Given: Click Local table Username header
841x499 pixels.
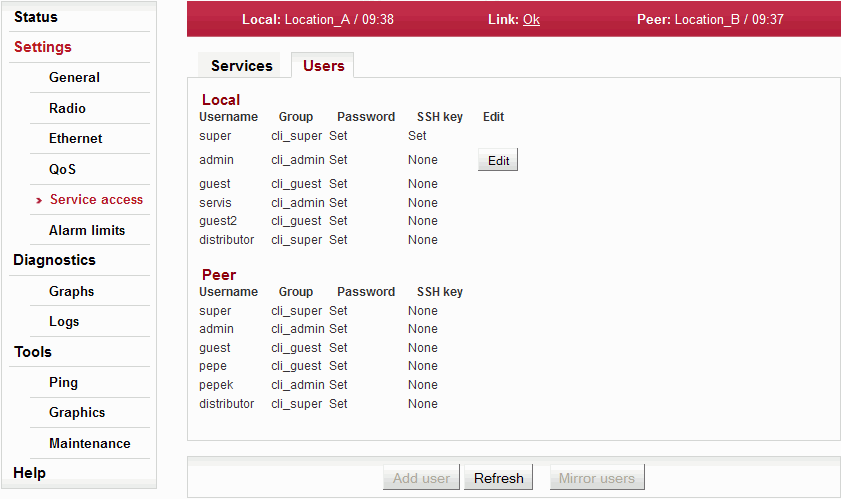Looking at the screenshot, I should [228, 117].
